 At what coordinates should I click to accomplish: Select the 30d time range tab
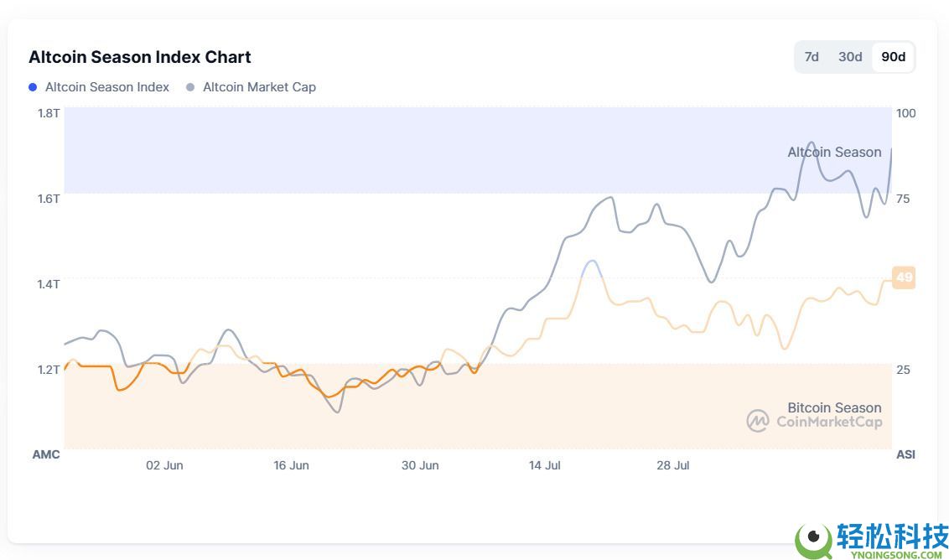click(x=850, y=57)
